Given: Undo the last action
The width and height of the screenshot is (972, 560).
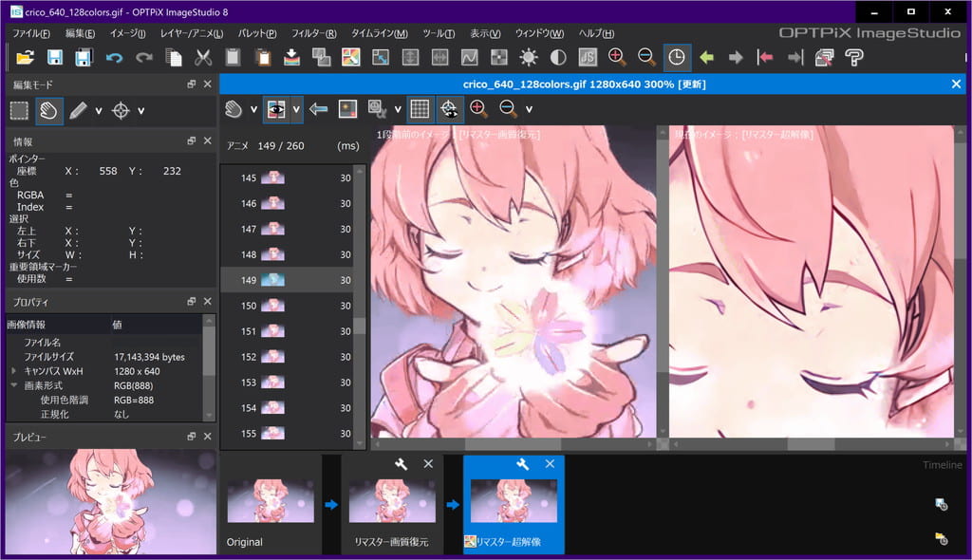Looking at the screenshot, I should click(x=114, y=58).
